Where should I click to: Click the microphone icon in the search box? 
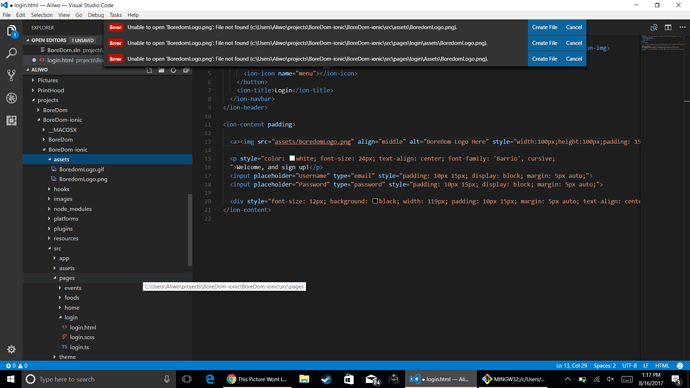pos(167,379)
